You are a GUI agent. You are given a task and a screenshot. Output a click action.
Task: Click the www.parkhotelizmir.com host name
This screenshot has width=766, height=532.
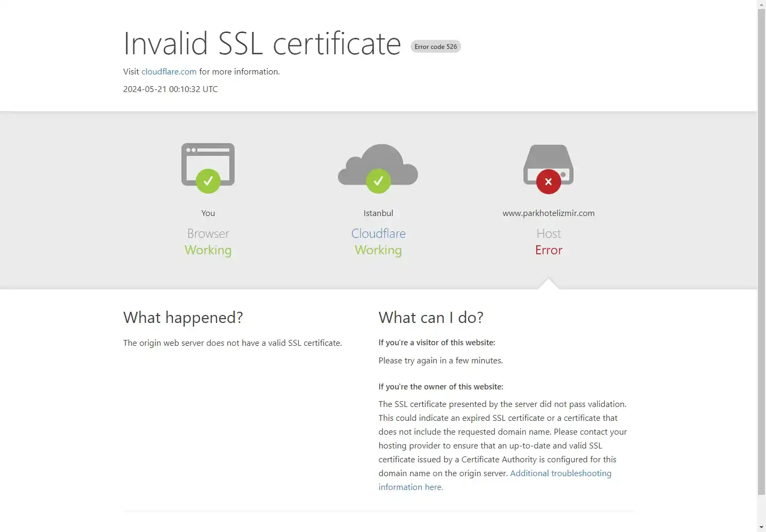tap(548, 213)
